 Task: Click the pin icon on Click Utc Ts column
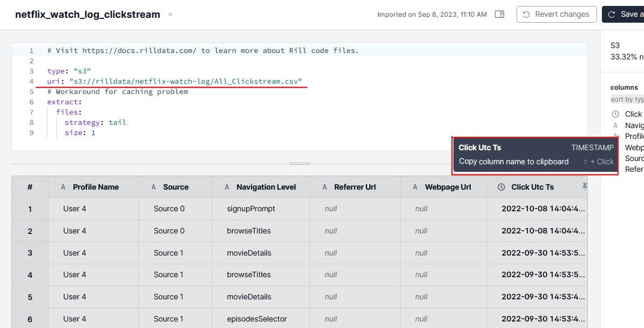pyautogui.click(x=585, y=187)
